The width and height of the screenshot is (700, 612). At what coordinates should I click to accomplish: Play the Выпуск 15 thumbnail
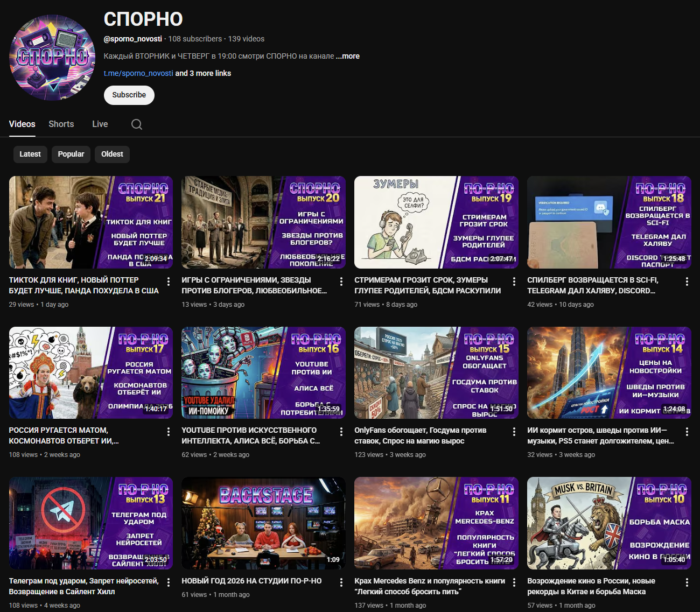(437, 372)
